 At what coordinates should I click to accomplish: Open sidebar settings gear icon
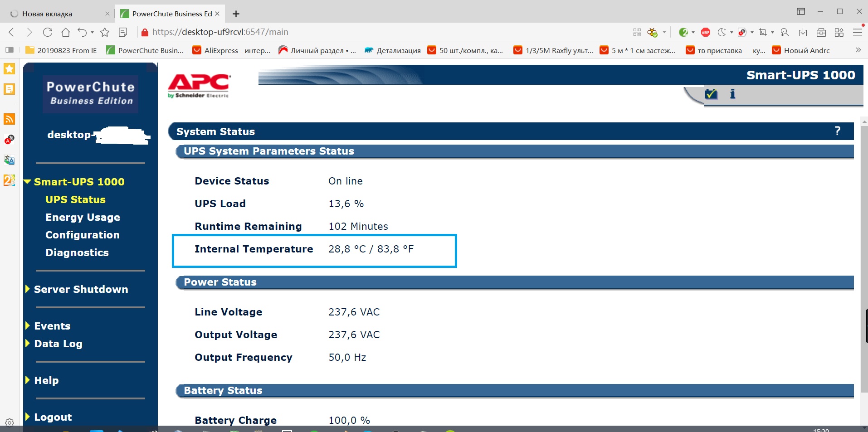[10, 422]
